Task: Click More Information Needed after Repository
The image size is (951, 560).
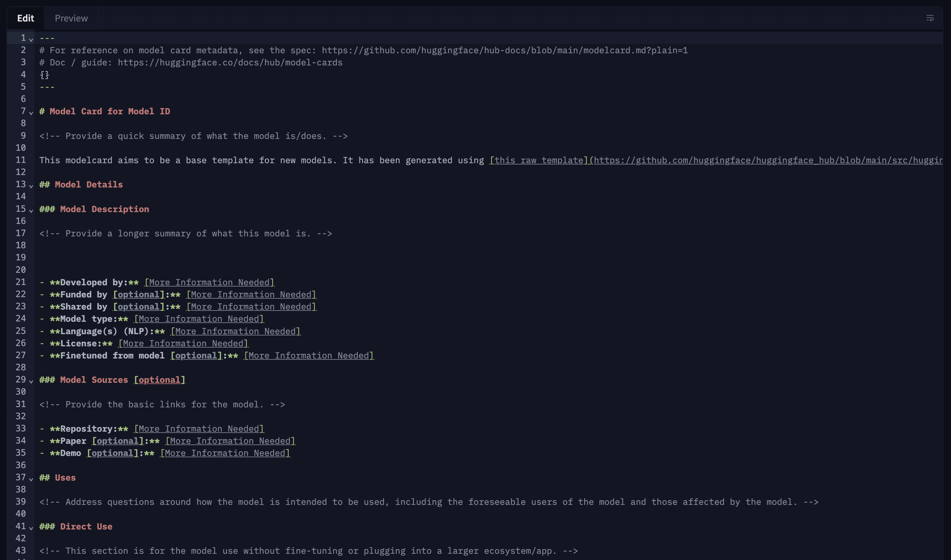Action: tap(199, 429)
